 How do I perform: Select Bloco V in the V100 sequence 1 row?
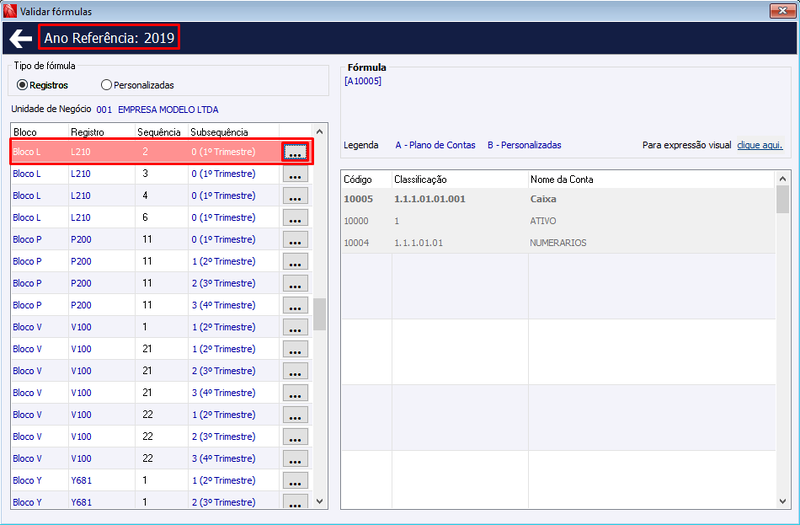[27, 328]
